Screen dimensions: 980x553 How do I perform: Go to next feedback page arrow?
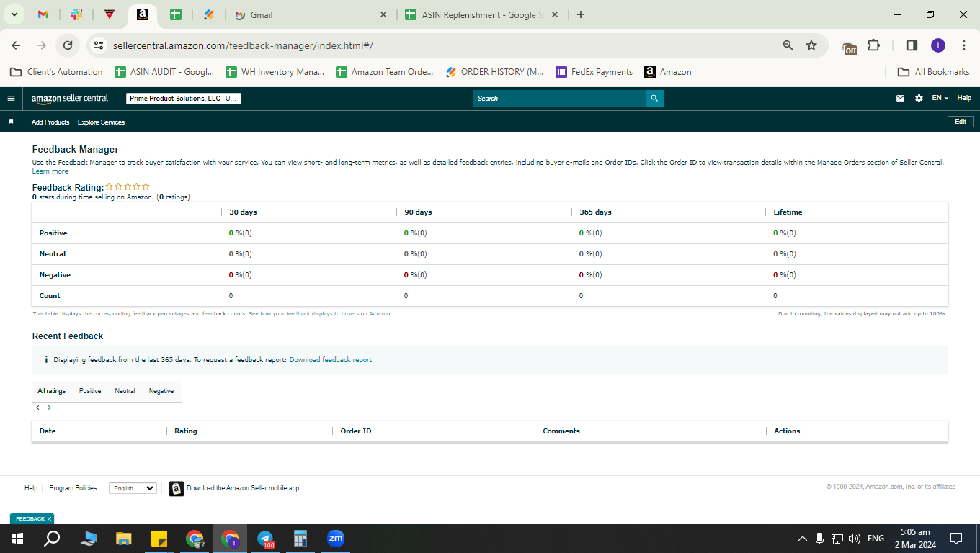49,408
